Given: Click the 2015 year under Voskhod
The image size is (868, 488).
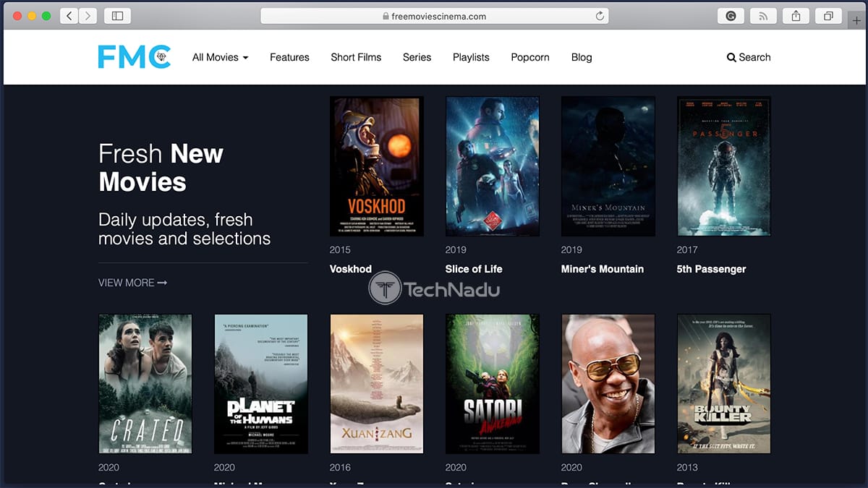Looking at the screenshot, I should (x=340, y=249).
